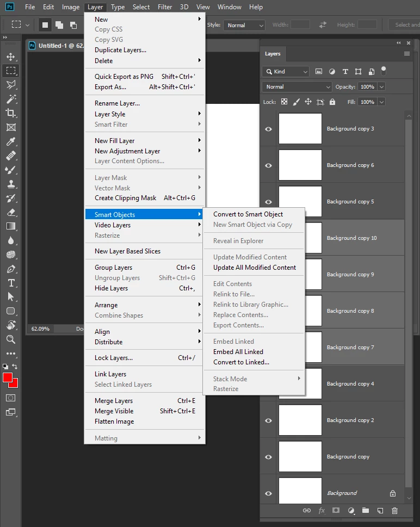Choose Update All Modified Content

pos(254,268)
